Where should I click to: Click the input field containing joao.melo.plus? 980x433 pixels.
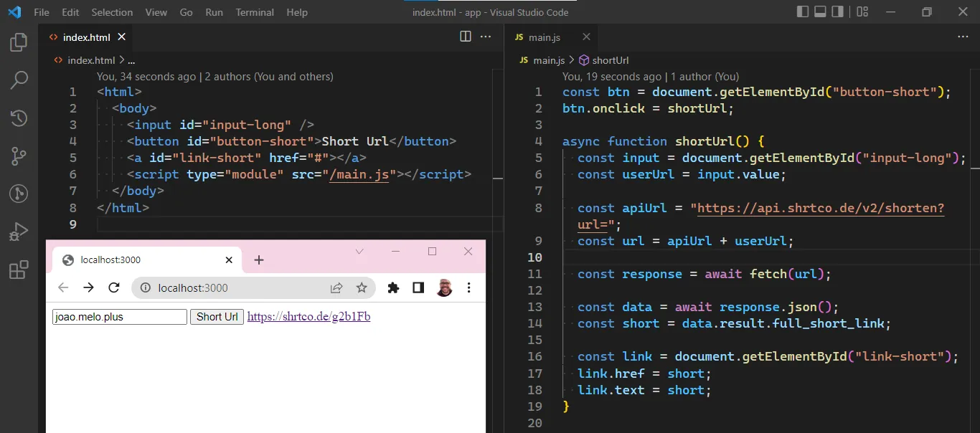click(119, 317)
